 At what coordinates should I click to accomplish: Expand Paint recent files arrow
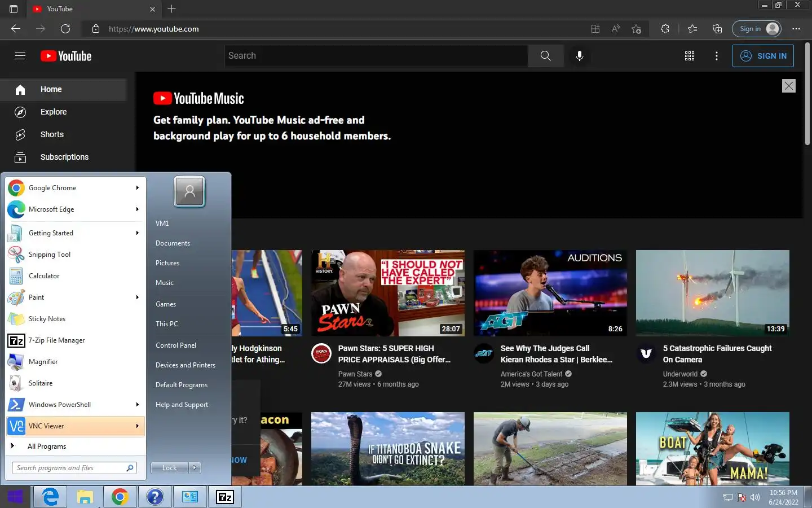point(137,297)
